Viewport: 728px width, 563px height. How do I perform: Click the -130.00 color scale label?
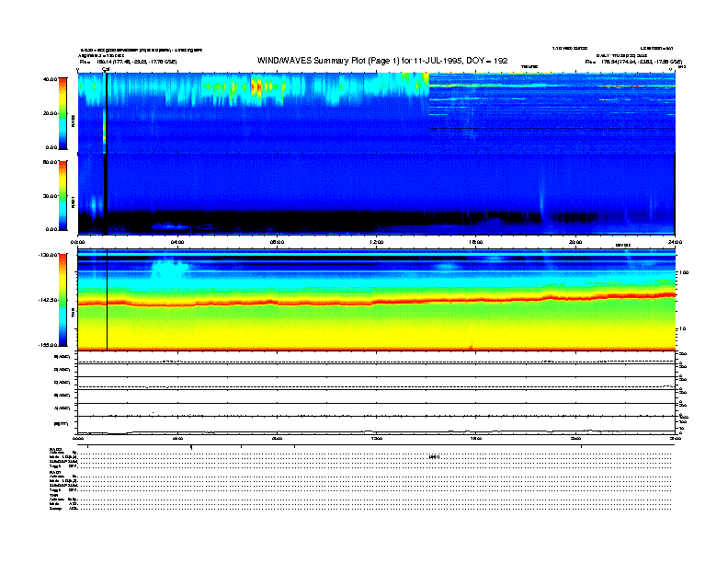coord(48,255)
